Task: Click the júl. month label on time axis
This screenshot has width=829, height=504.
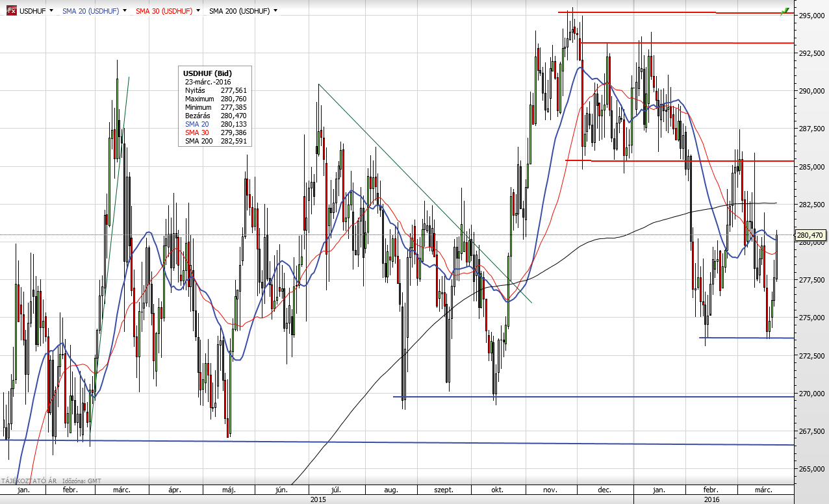Action: pos(336,490)
